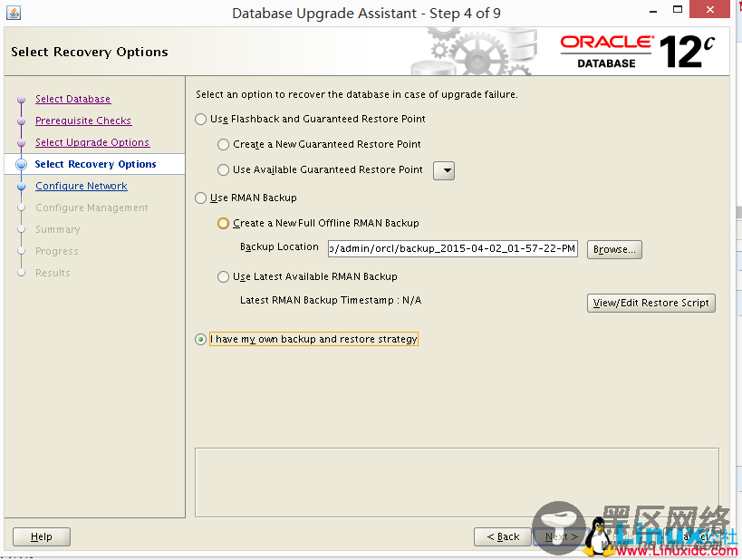Click the Results step label
This screenshot has width=742, height=560.
53,273
